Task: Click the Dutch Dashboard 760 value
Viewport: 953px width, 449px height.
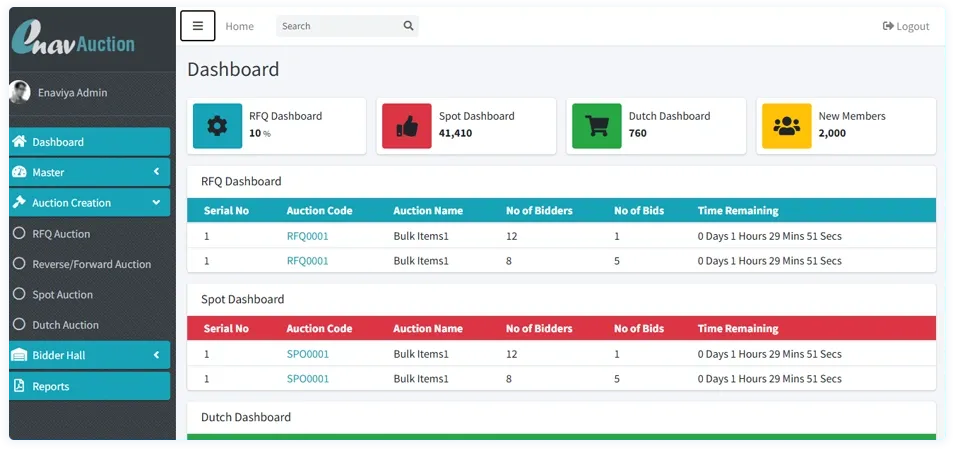Action: (638, 133)
